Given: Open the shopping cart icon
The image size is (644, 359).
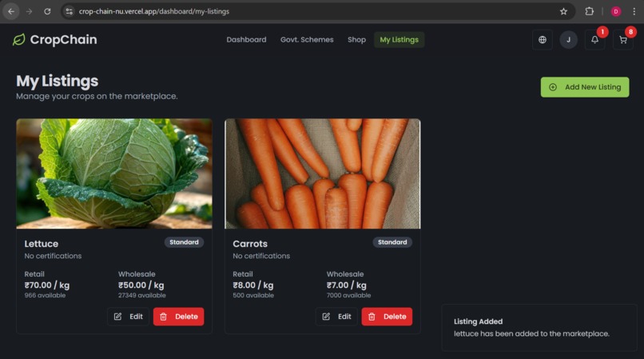Looking at the screenshot, I should 623,40.
